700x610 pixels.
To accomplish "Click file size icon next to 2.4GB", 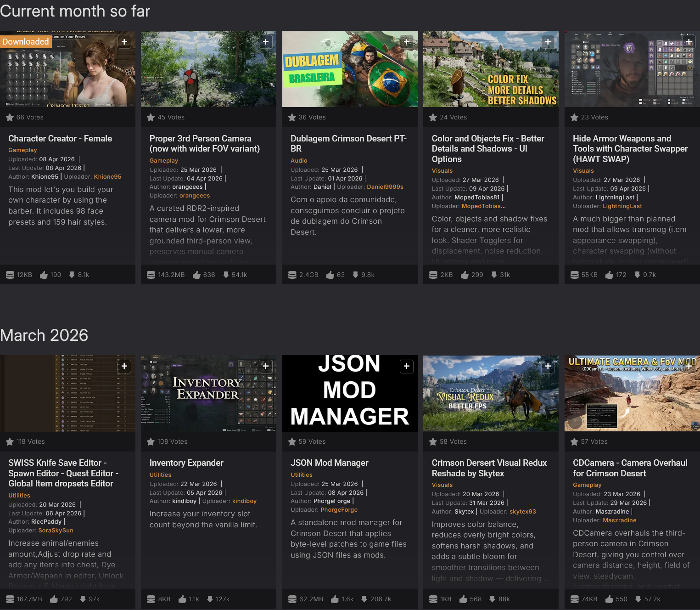I will [292, 275].
